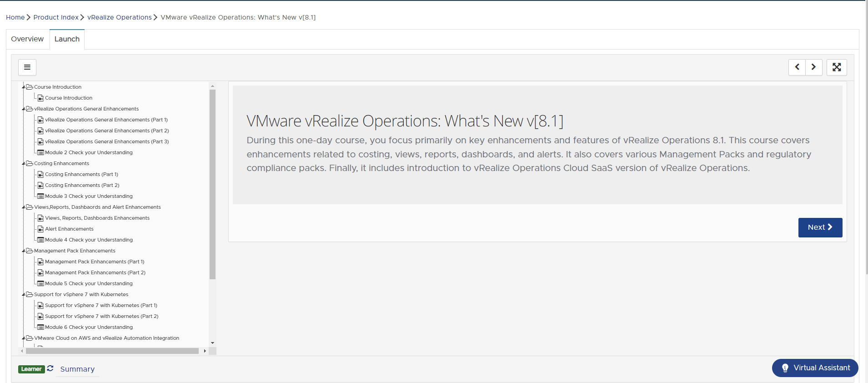Open Views, Reports, Dashboards Enhancements lesson
Viewport: 868px width, 383px height.
pyautogui.click(x=97, y=218)
